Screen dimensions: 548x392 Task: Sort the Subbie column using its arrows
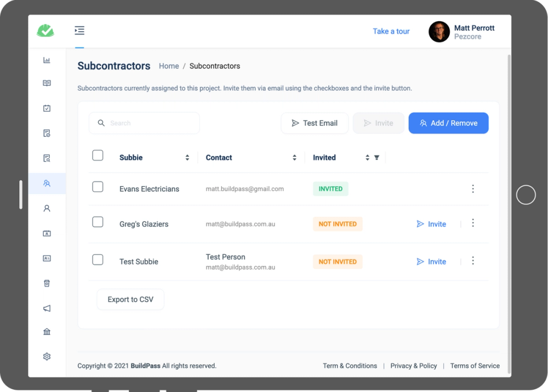(x=187, y=157)
